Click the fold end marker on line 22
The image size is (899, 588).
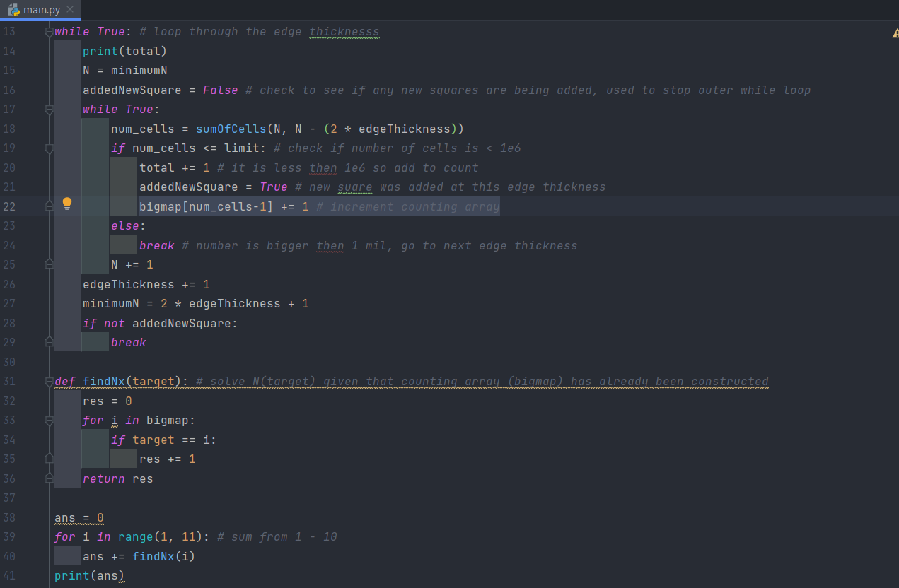tap(49, 206)
